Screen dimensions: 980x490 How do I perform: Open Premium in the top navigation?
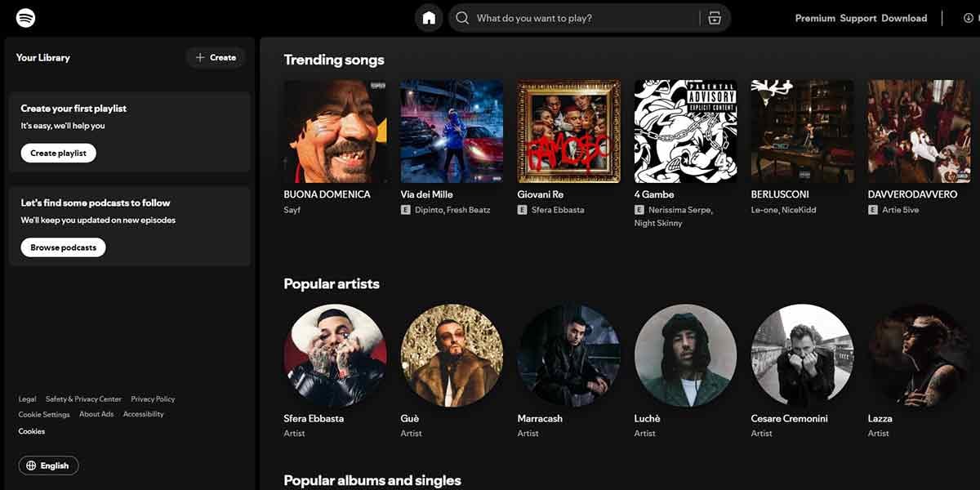click(x=815, y=18)
